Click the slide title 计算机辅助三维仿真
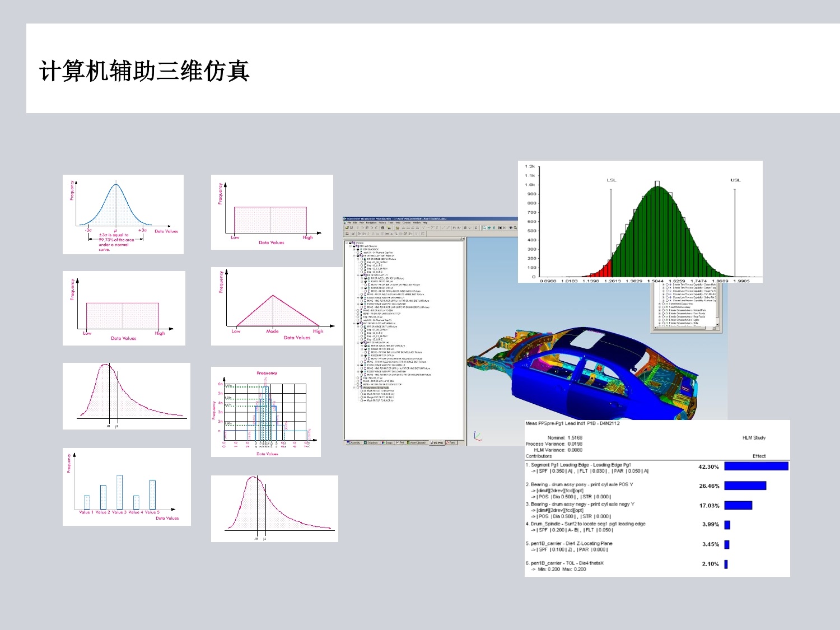This screenshot has width=840, height=630. [x=144, y=71]
